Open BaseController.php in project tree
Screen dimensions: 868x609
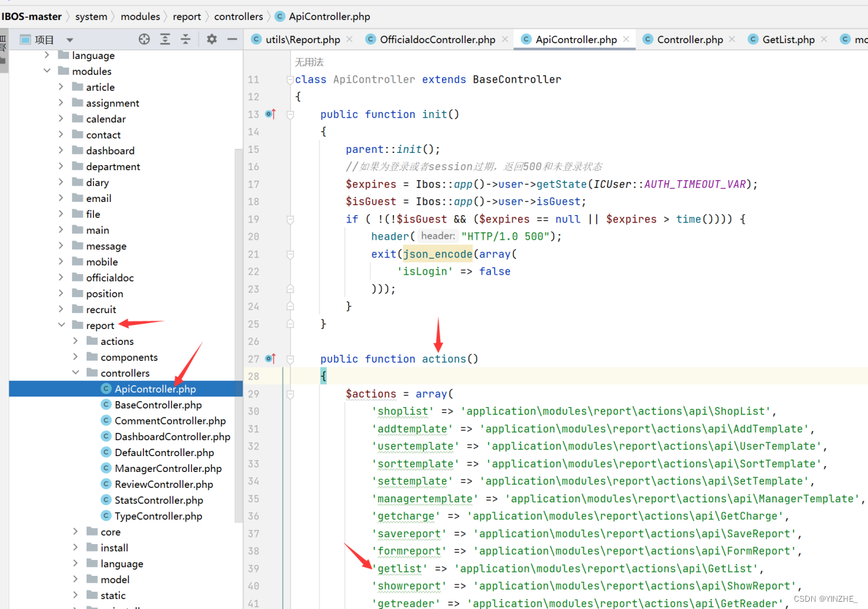coord(158,405)
